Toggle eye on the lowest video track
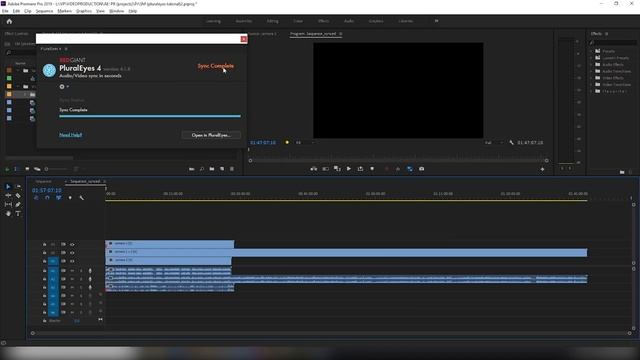 pyautogui.click(x=72, y=261)
